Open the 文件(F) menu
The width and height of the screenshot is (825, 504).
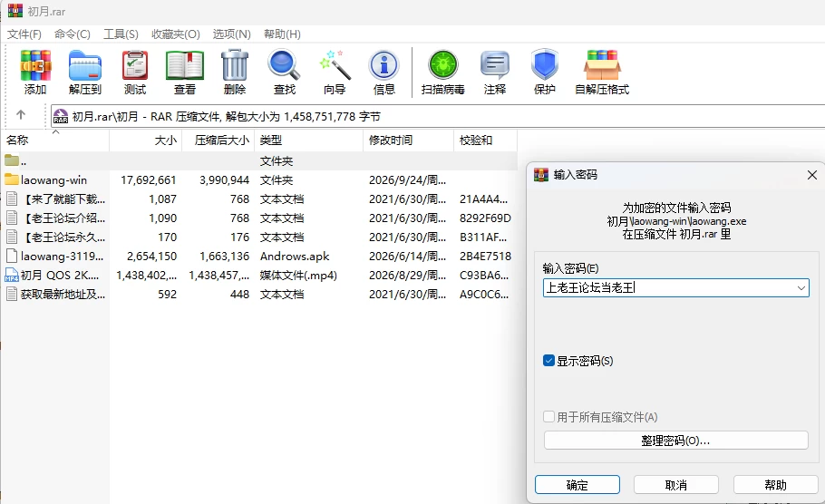(24, 34)
